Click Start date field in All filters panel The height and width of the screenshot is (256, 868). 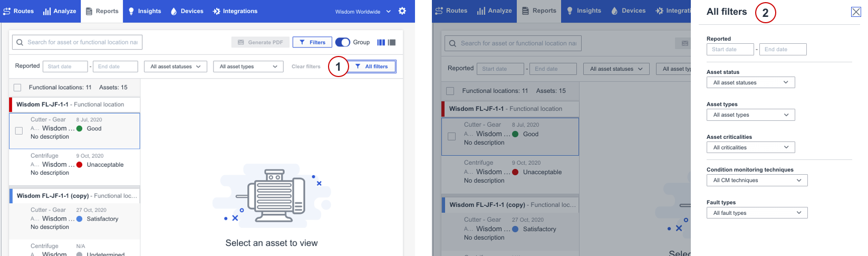[730, 49]
